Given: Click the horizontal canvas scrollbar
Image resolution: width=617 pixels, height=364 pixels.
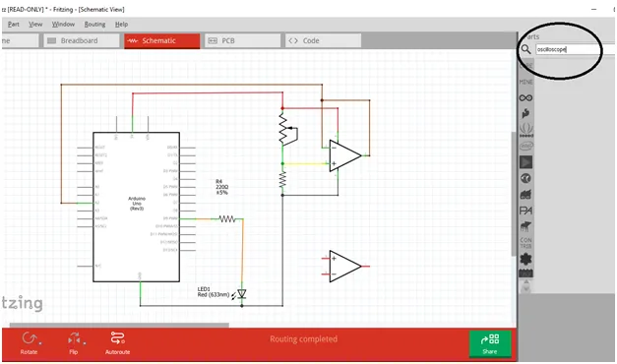Looking at the screenshot, I should 119,325.
